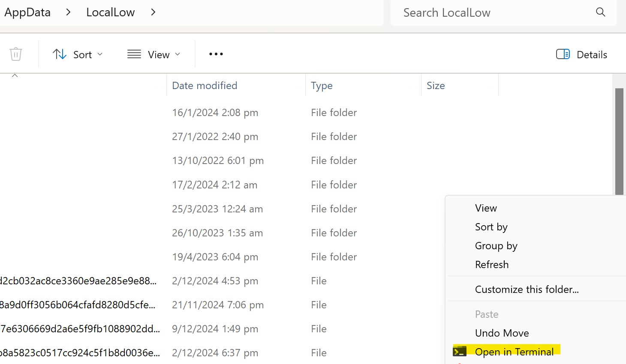Open Customize this folder option
The width and height of the screenshot is (626, 364).
(x=527, y=289)
